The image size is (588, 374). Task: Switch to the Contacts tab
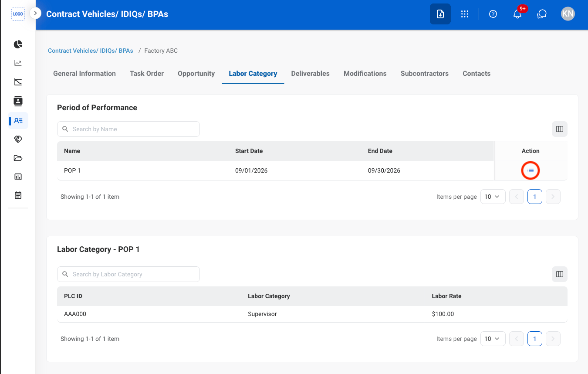(x=476, y=74)
